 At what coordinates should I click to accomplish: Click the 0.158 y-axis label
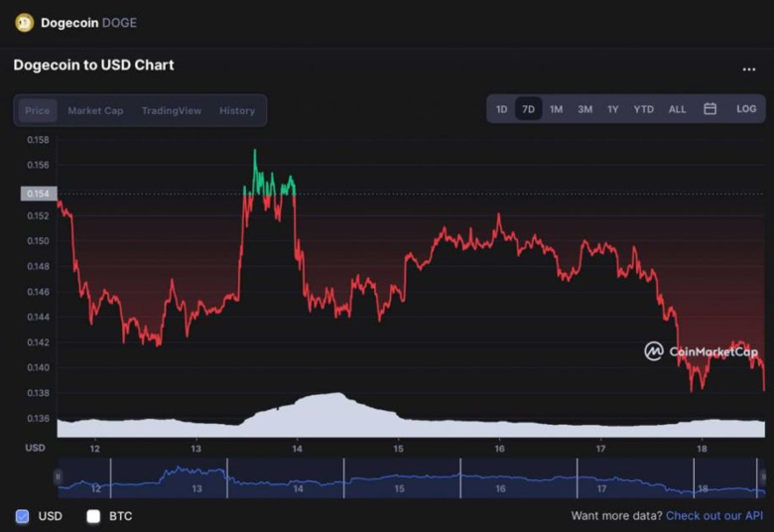tap(38, 140)
